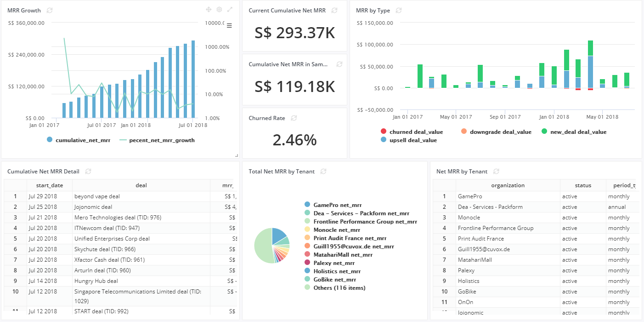644x322 pixels.
Task: Refresh the Cumulative Net MRR Detail table
Action: point(87,171)
